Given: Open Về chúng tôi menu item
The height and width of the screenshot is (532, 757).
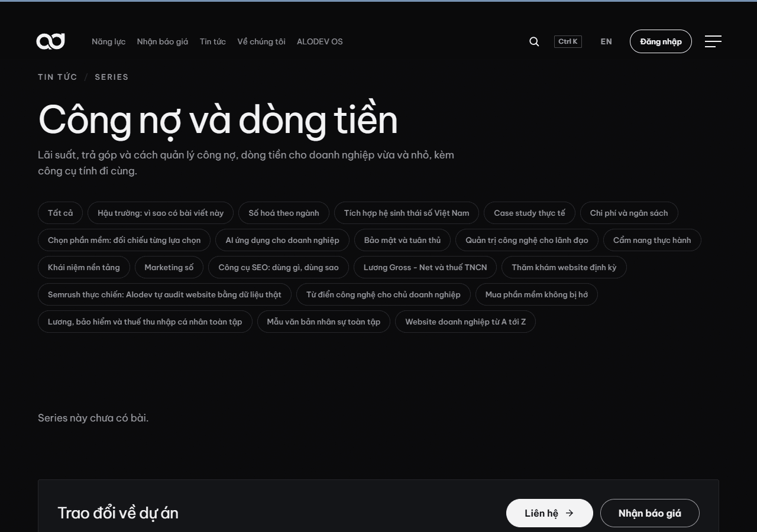Looking at the screenshot, I should (261, 41).
